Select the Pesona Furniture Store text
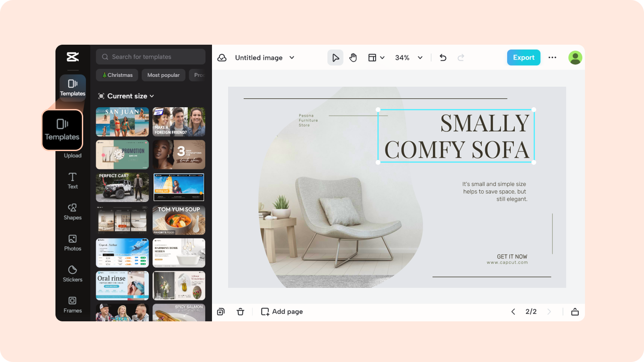This screenshot has height=362, width=644. point(308,120)
